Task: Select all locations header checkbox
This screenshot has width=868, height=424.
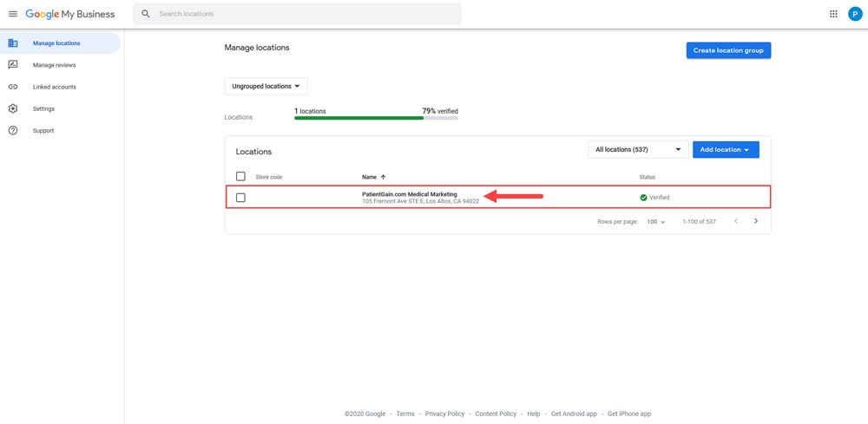Action: click(x=240, y=176)
